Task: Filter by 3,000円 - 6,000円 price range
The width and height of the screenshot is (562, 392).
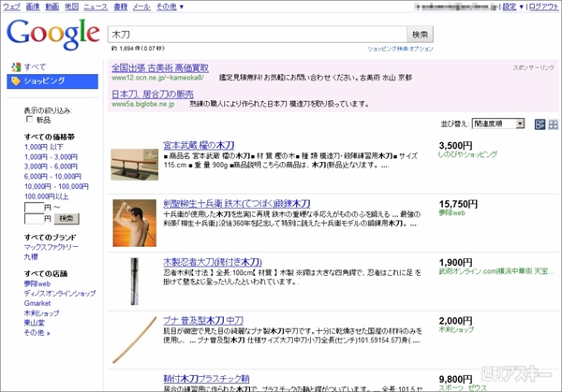Action: 51,167
